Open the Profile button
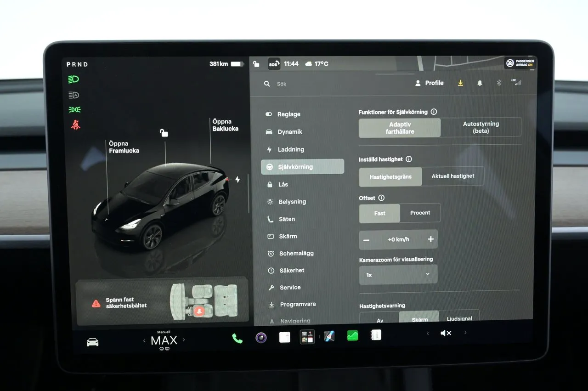Image resolution: width=588 pixels, height=391 pixels. pyautogui.click(x=429, y=83)
